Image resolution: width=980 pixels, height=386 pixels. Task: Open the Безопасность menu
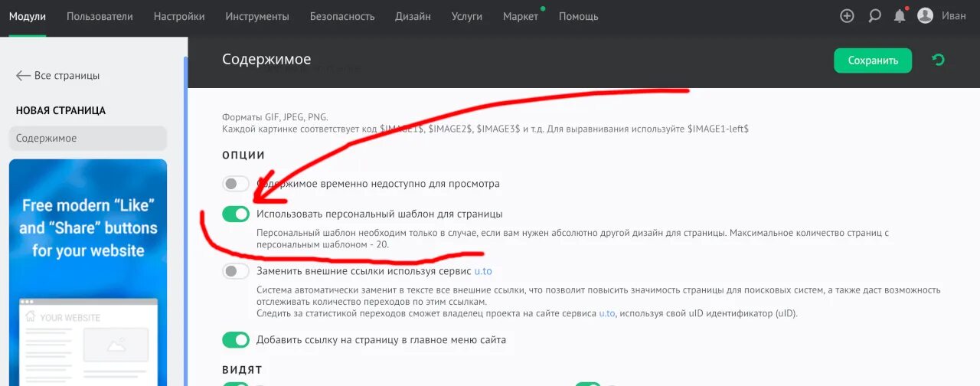(x=342, y=16)
